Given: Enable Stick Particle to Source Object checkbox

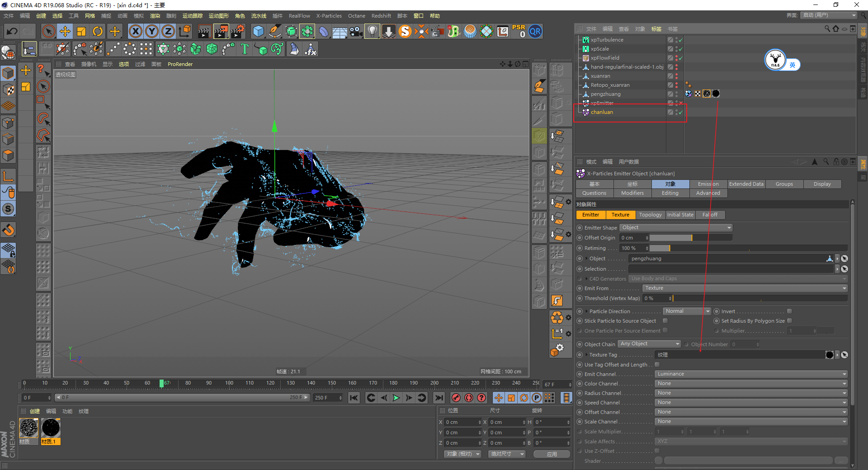Looking at the screenshot, I should pyautogui.click(x=665, y=321).
